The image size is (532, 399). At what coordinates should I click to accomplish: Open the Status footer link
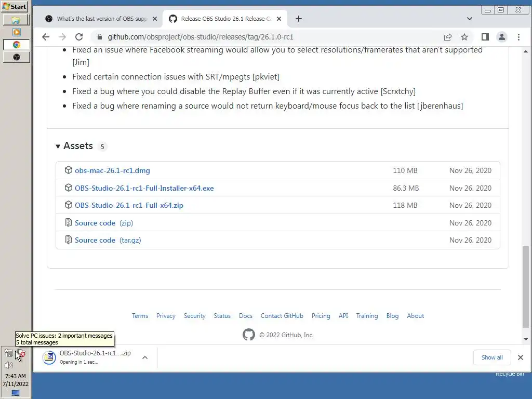tap(222, 316)
